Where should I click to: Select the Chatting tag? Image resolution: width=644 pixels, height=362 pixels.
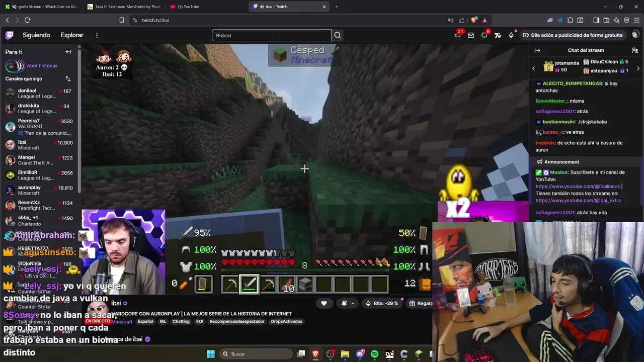[181, 322]
